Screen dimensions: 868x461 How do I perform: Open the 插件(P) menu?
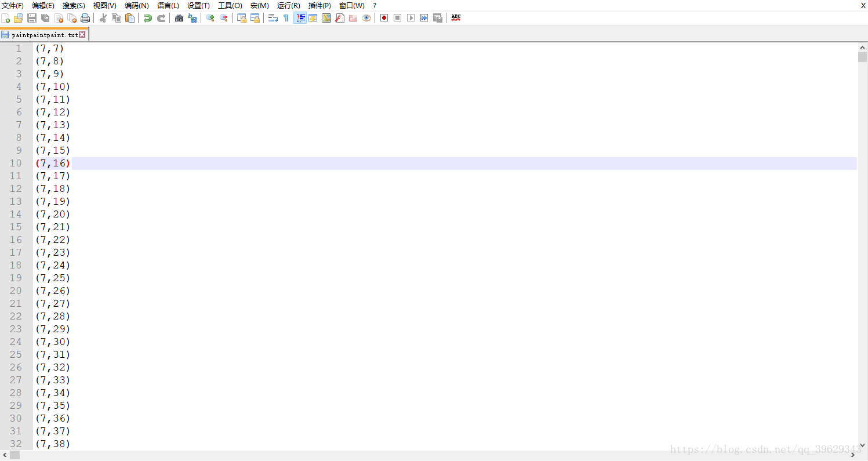tap(319, 5)
